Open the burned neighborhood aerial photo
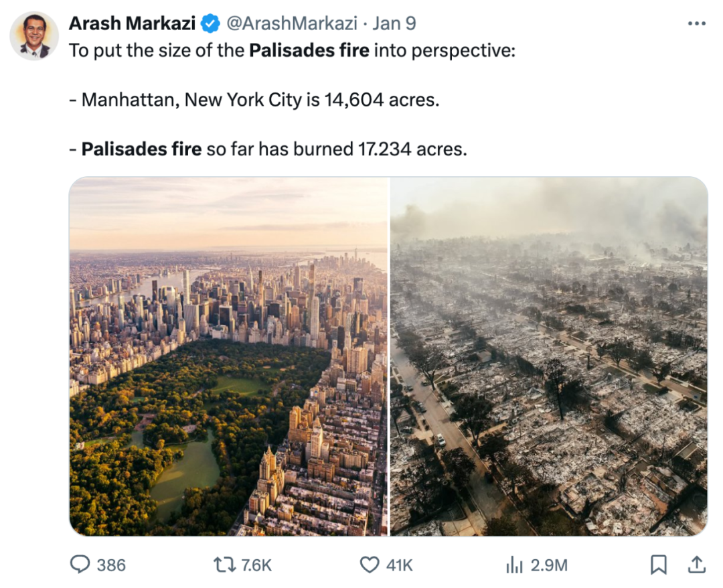Screen dimensions: 723x588 [549, 356]
